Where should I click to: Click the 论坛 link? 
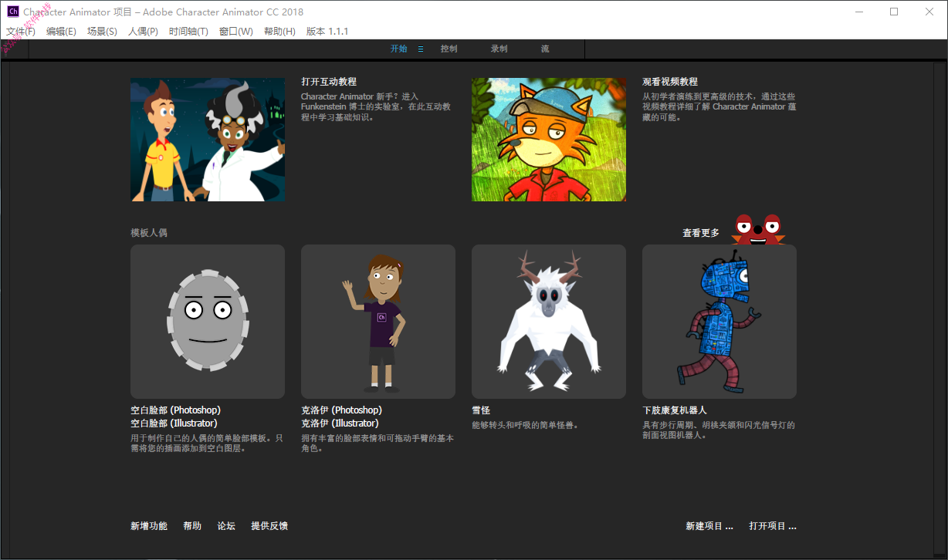point(226,526)
